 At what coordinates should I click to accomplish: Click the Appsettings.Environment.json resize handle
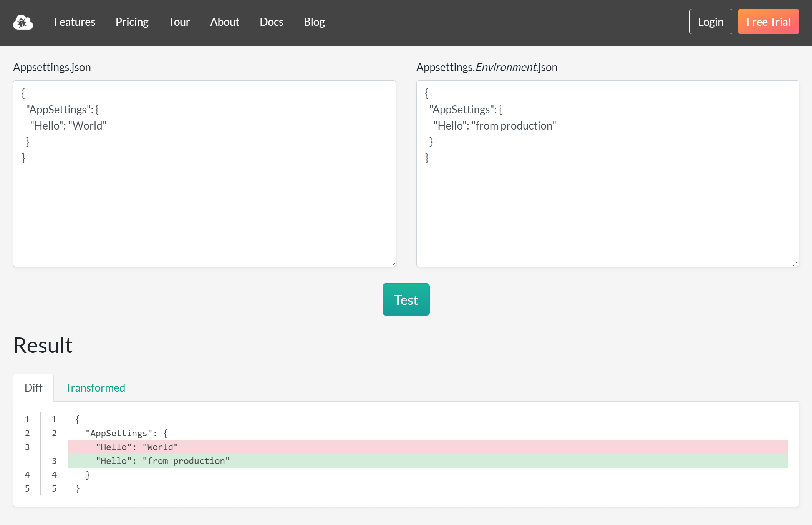(796, 262)
